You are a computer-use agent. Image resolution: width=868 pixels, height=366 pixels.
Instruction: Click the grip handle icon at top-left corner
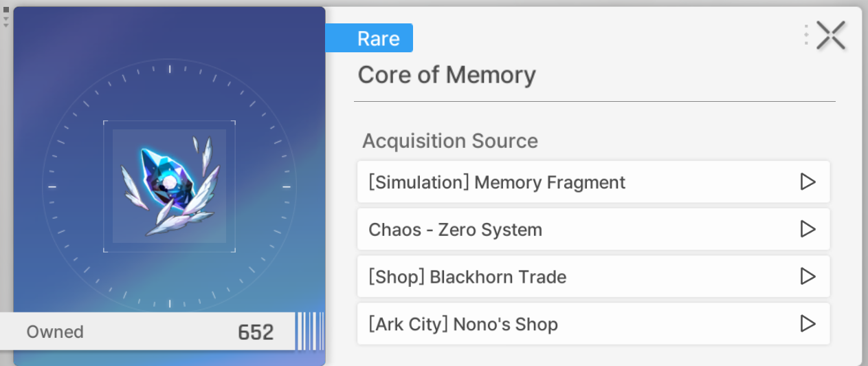pyautogui.click(x=6, y=17)
